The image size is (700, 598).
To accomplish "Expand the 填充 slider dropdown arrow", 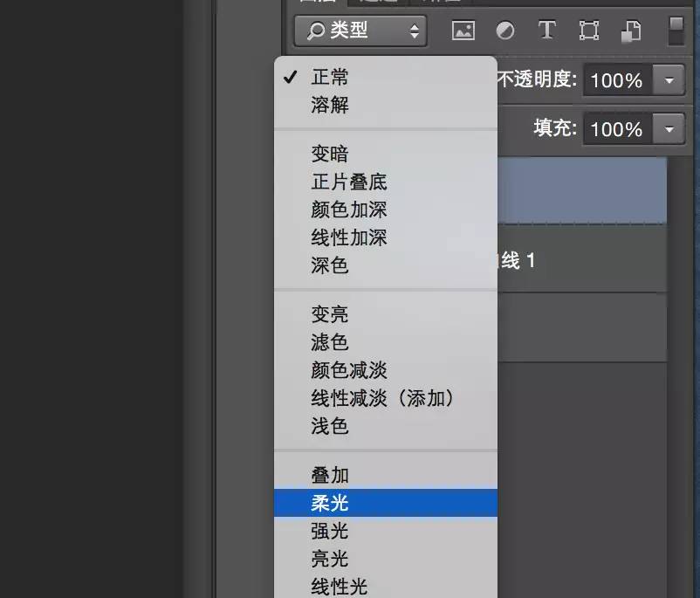I will (669, 130).
